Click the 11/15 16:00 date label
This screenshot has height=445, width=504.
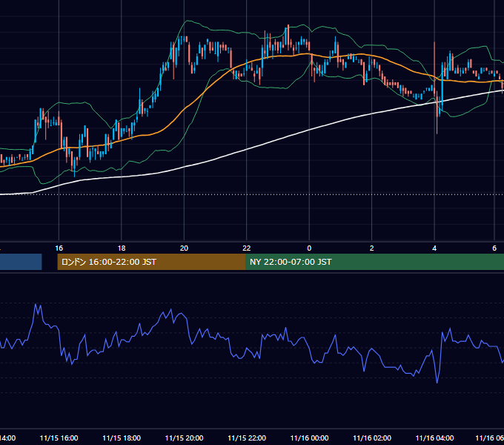tap(59, 438)
